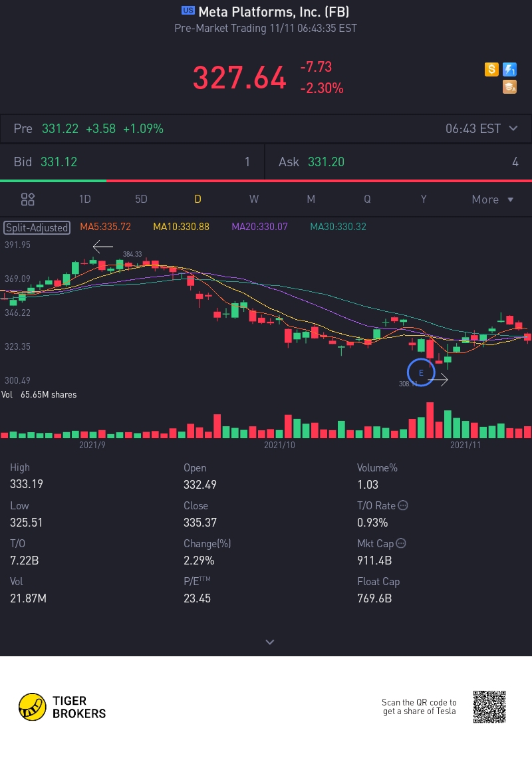Tap the bid/ask ratio bar
The height and width of the screenshot is (758, 532).
(x=266, y=181)
